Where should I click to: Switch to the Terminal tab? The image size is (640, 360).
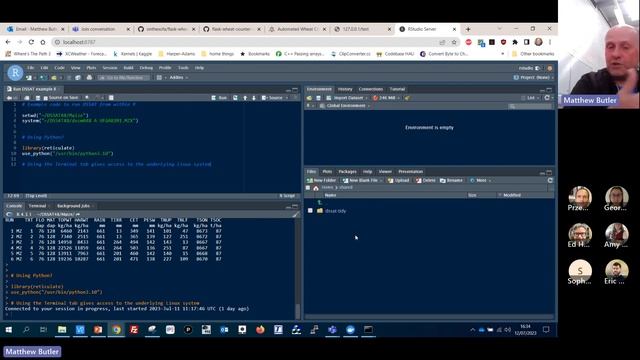(x=37, y=206)
